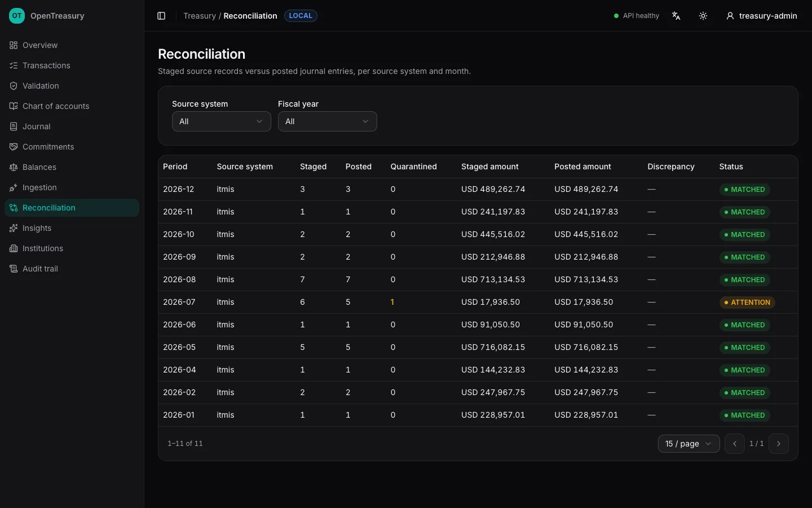Click the Commitments handshake icon
Image resolution: width=812 pixels, height=508 pixels.
click(14, 147)
